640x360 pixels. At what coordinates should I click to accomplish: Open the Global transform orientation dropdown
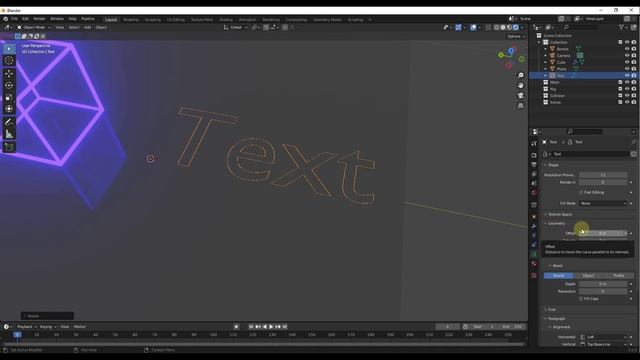236,27
